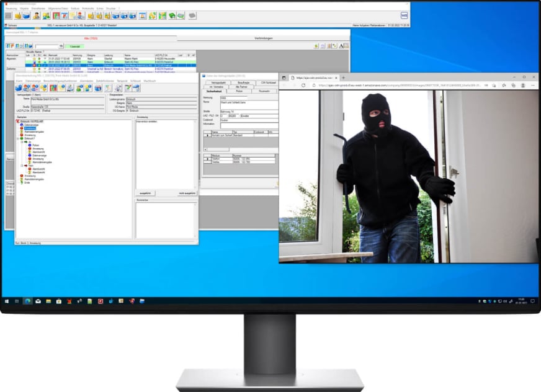541x392 pixels.
Task: Click the grey speech bubble toolbar icon
Action: pyautogui.click(x=192, y=16)
